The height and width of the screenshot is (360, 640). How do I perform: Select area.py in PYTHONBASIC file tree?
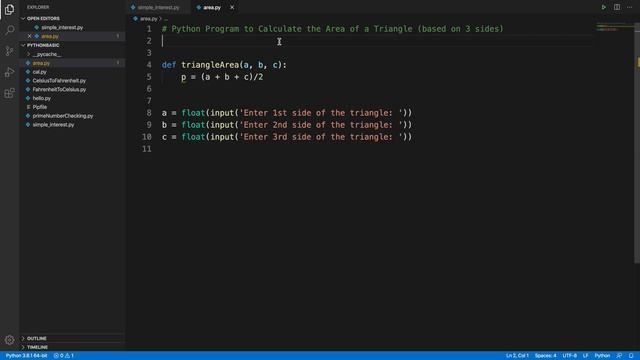tap(41, 63)
